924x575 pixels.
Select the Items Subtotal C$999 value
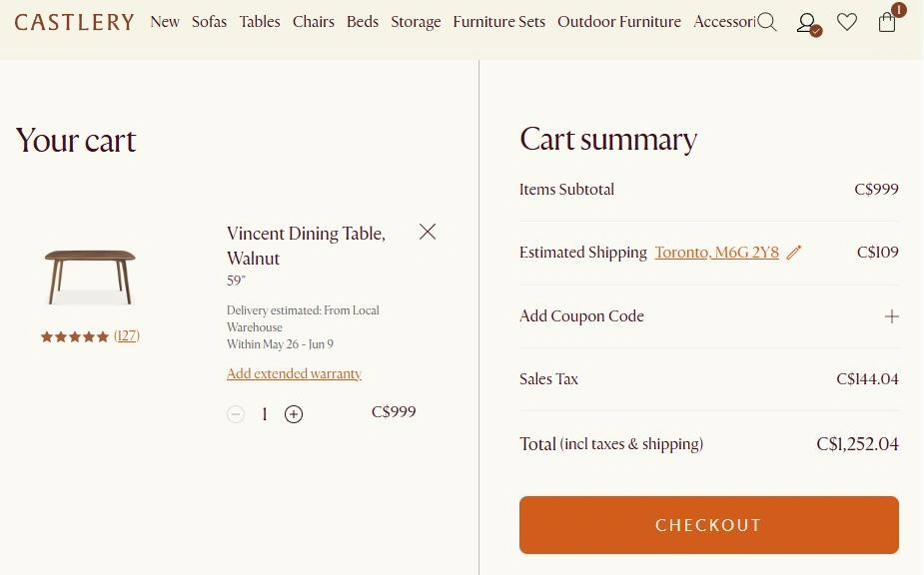coord(876,189)
